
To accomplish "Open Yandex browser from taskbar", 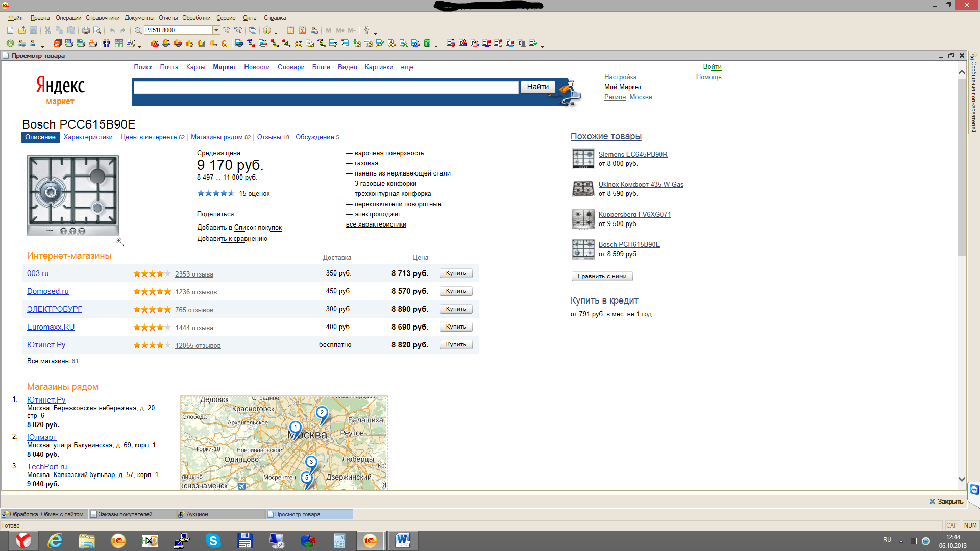I will point(23,540).
